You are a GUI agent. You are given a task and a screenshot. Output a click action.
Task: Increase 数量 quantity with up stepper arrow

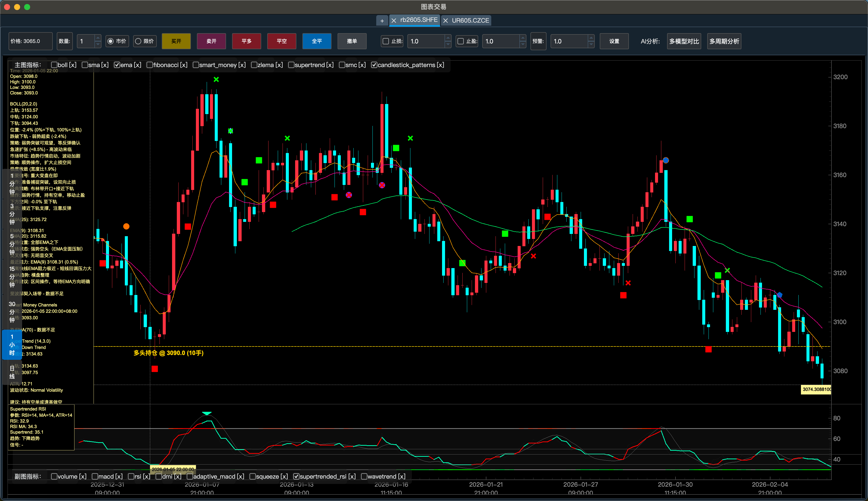98,38
